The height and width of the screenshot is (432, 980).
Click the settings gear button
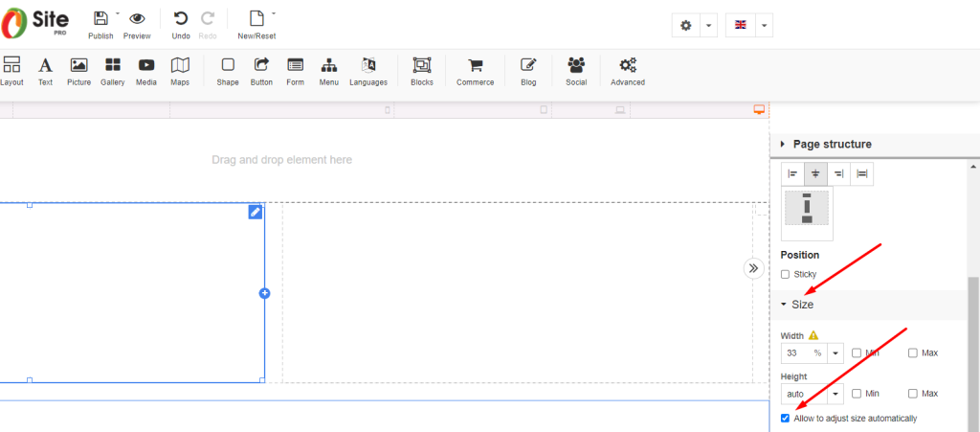pyautogui.click(x=686, y=26)
